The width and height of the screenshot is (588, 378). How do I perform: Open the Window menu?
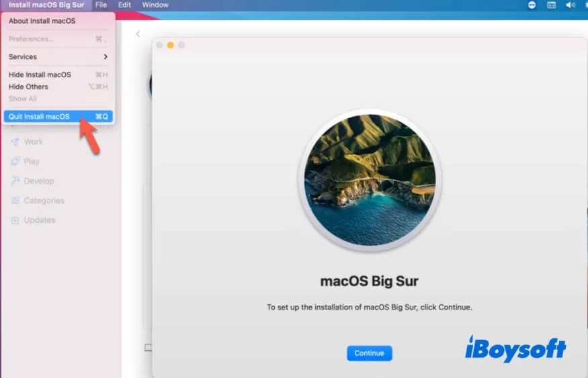(155, 5)
